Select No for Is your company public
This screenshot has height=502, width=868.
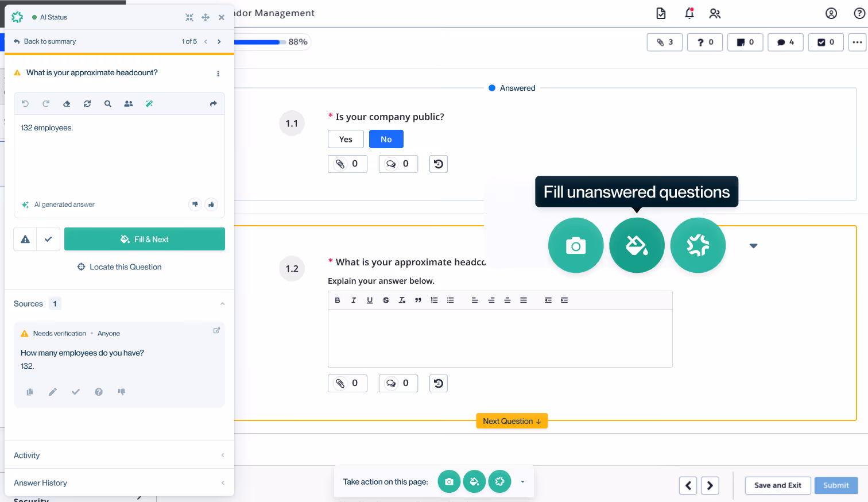click(386, 139)
